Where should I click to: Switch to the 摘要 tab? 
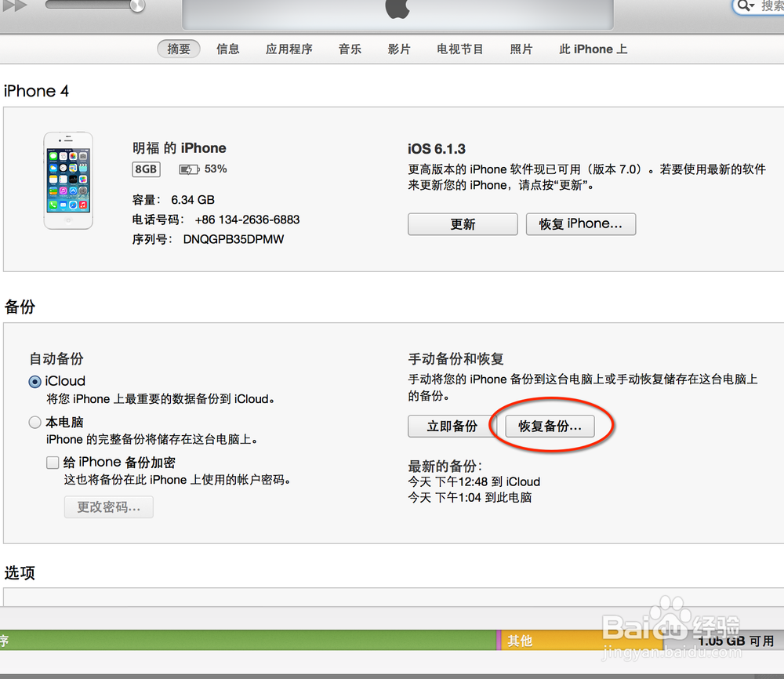coord(179,49)
